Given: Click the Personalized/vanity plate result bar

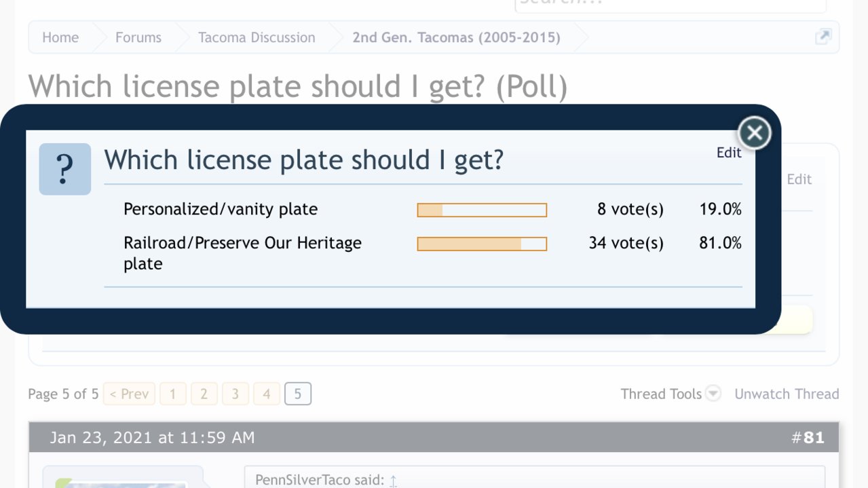Looking at the screenshot, I should (482, 210).
